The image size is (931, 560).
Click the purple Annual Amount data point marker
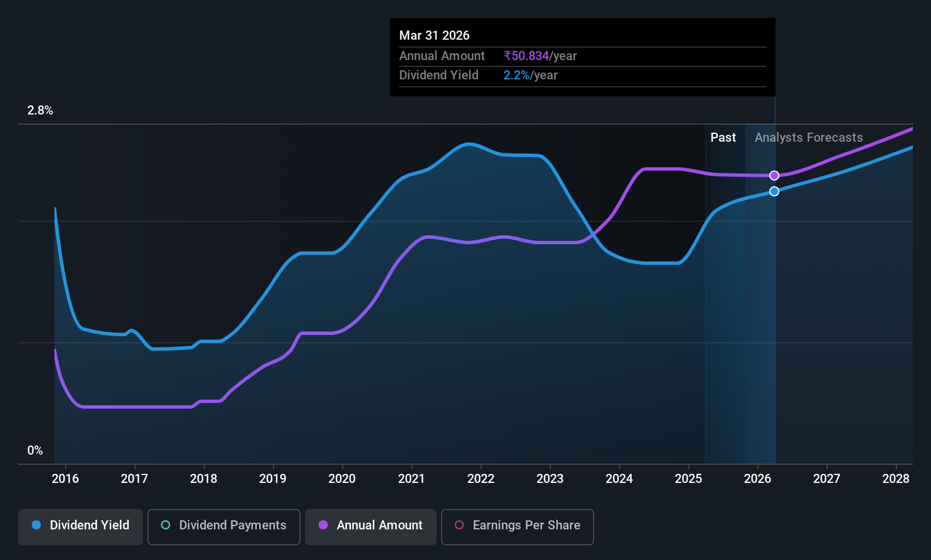[x=775, y=176]
